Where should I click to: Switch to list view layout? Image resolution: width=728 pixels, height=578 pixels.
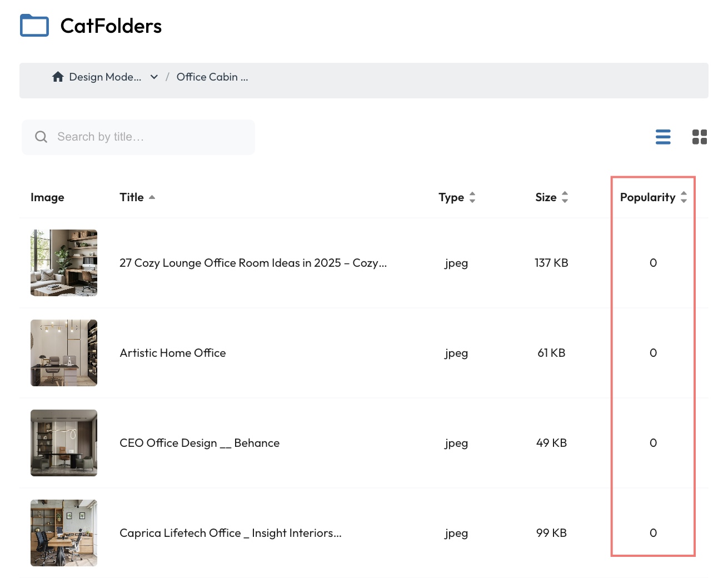pyautogui.click(x=663, y=137)
